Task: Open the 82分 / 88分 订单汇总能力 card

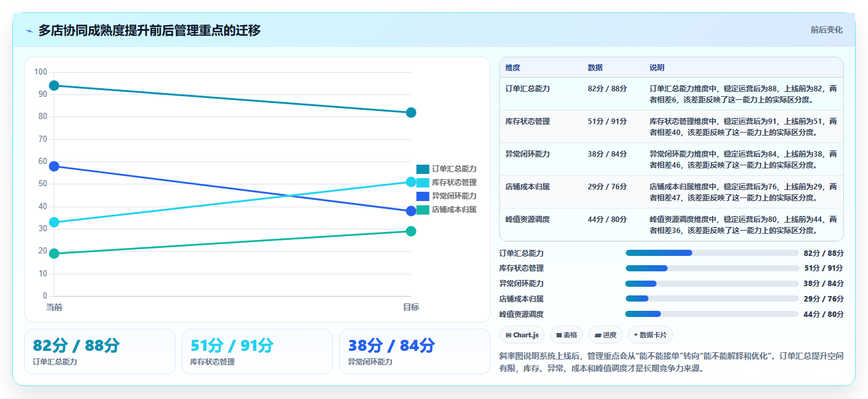Action: pyautogui.click(x=100, y=352)
